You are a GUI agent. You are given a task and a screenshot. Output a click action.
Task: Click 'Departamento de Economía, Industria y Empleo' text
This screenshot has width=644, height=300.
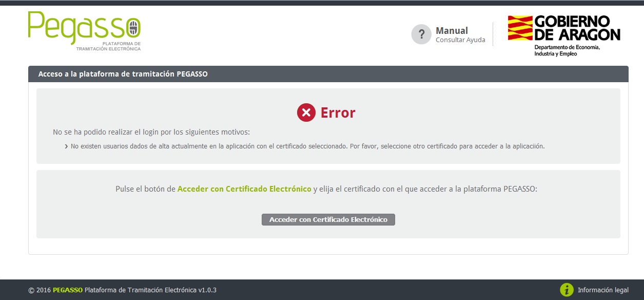(x=567, y=50)
